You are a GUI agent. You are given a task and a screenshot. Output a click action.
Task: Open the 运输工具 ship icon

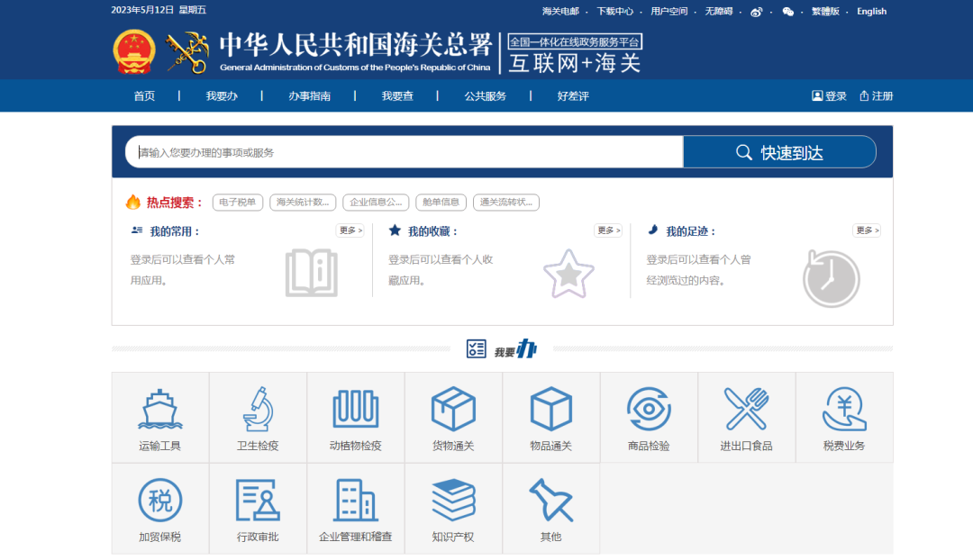point(160,409)
